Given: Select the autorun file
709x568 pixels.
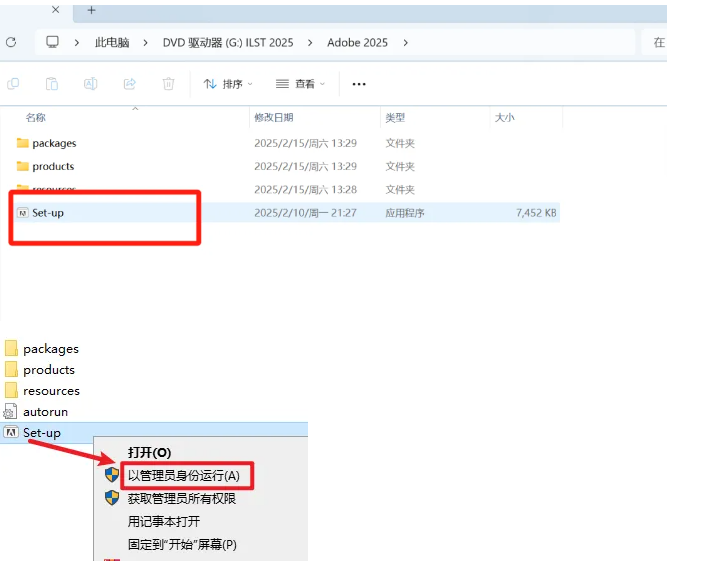Looking at the screenshot, I should [36, 412].
